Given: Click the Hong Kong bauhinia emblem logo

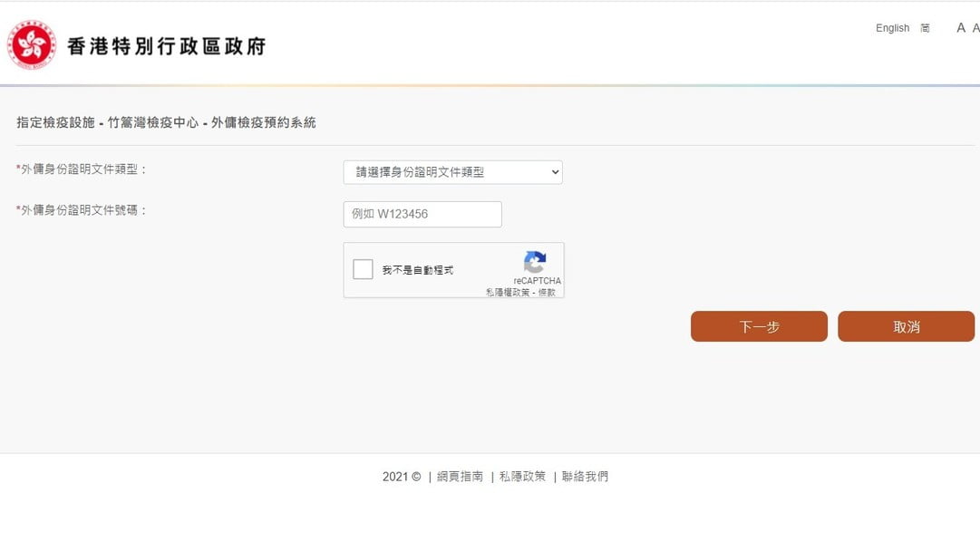Looking at the screenshot, I should (32, 44).
